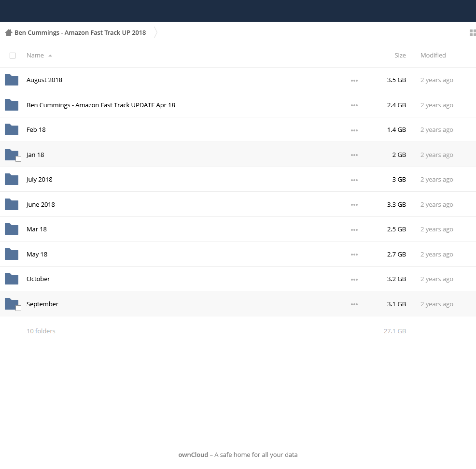Image resolution: width=476 pixels, height=469 pixels.
Task: Open more actions for Feb 18
Action: coord(354,130)
